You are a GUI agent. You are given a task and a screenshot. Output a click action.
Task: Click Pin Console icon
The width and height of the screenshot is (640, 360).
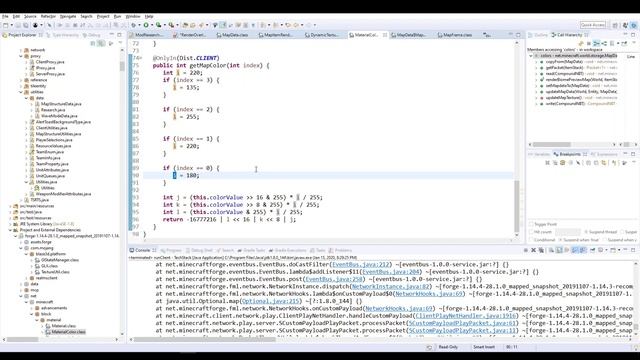[x=592, y=250]
